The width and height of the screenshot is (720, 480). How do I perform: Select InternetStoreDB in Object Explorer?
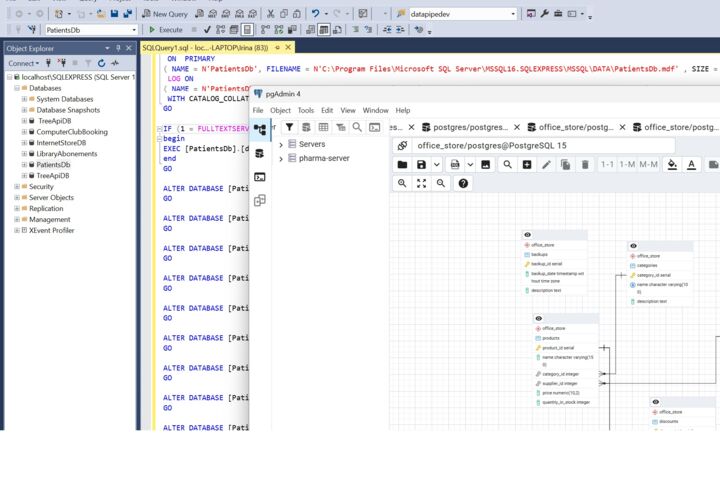pos(61,143)
